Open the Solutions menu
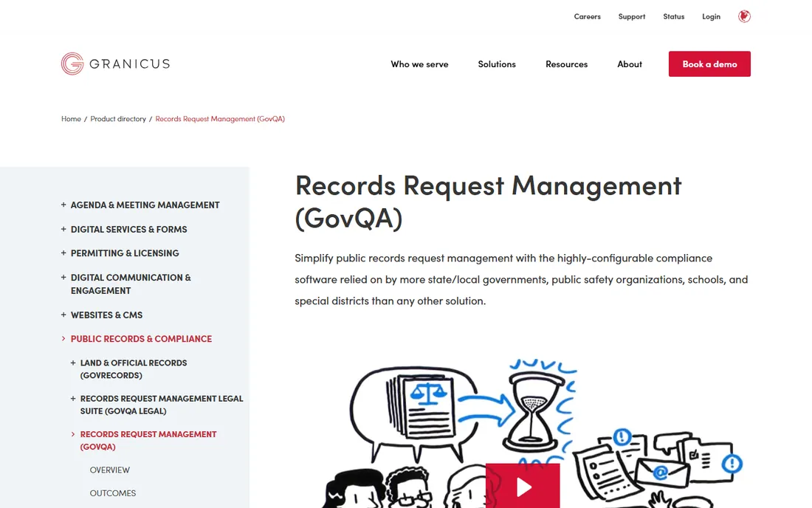This screenshot has width=812, height=508. coord(497,64)
